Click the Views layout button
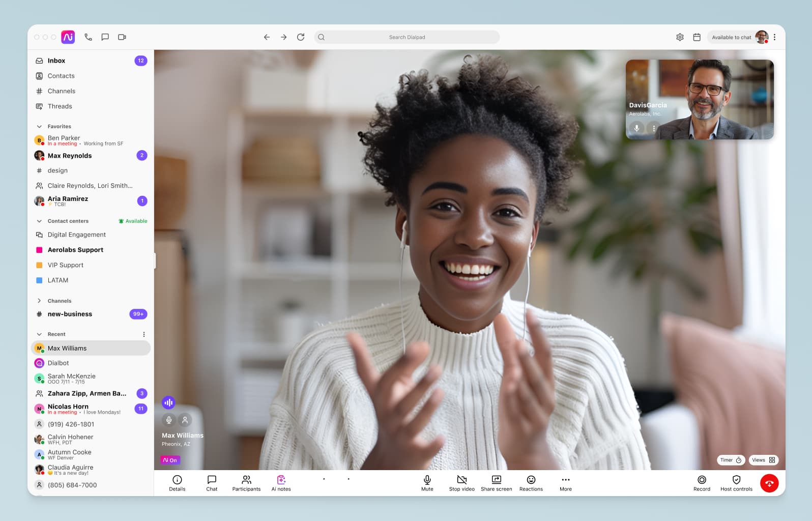 tap(763, 460)
